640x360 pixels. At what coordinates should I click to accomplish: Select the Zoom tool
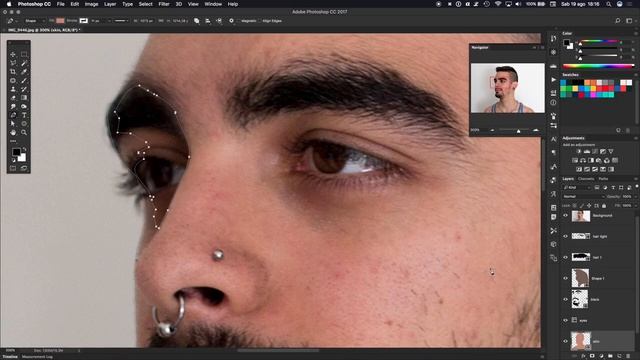pyautogui.click(x=24, y=133)
